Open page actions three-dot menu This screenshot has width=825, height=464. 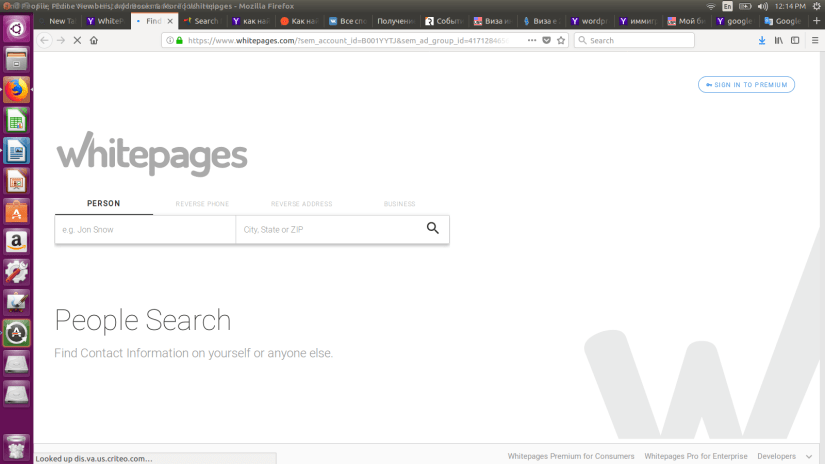click(x=532, y=41)
